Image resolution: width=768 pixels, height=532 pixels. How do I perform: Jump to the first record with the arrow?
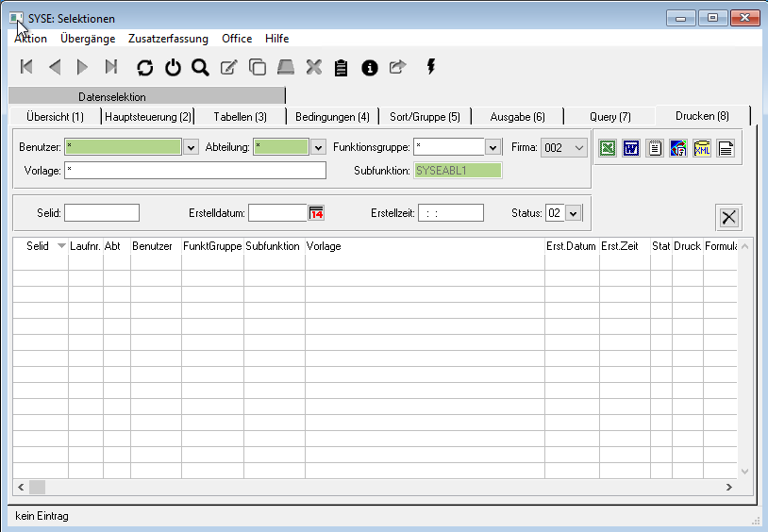(x=26, y=67)
